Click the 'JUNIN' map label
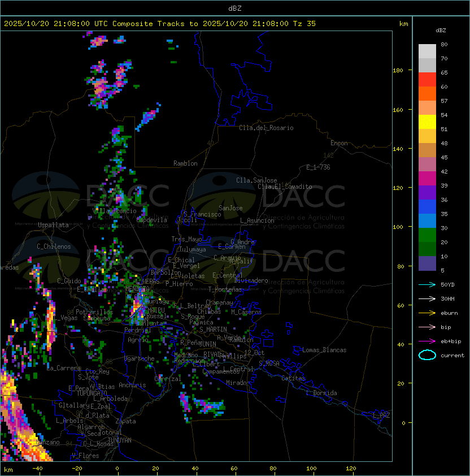This screenshot has height=476, width=470. coord(208,344)
